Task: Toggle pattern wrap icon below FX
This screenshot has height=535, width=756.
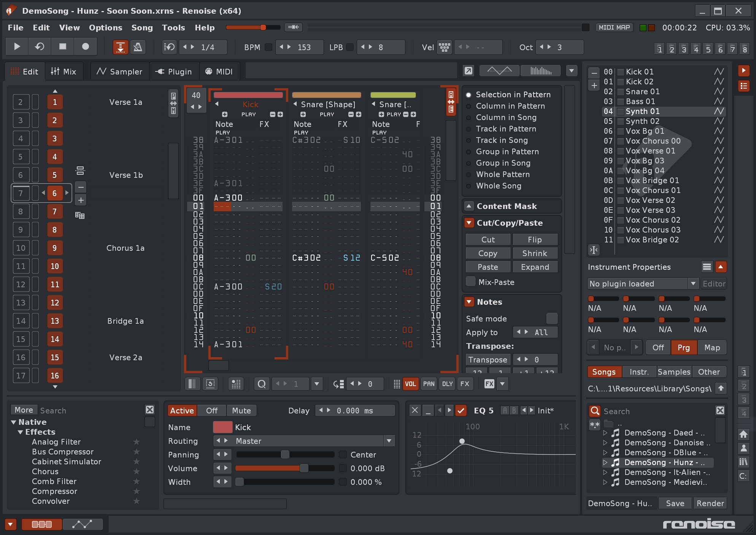Action: (x=210, y=384)
